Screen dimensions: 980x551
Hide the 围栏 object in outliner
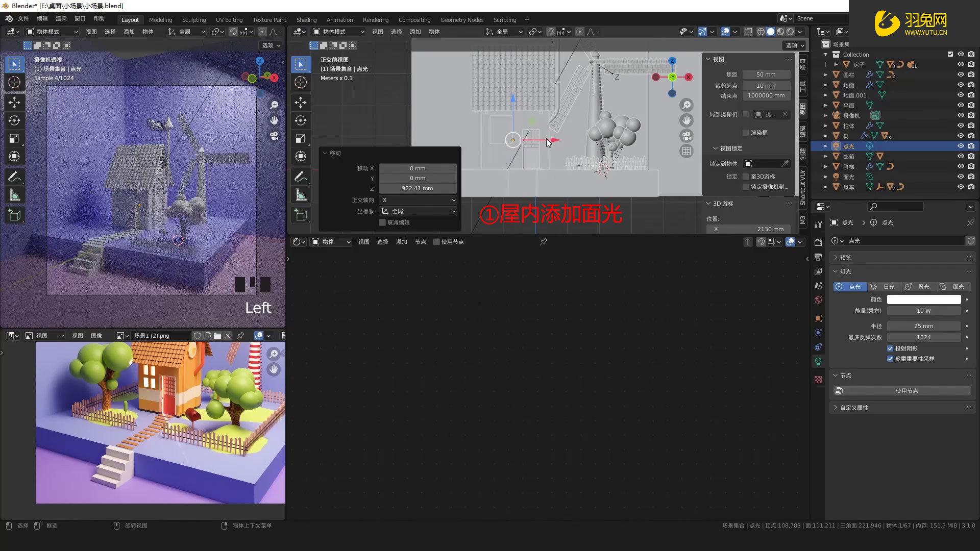tap(961, 75)
